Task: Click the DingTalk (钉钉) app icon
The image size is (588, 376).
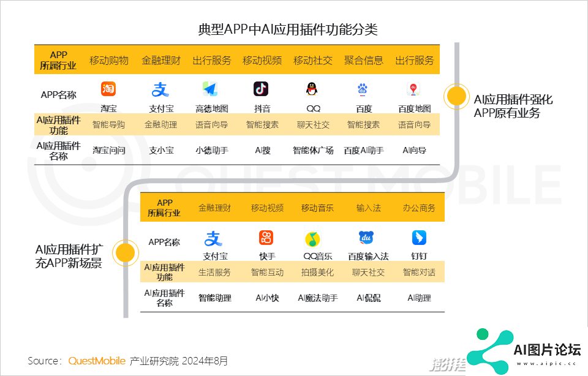Action: point(419,237)
